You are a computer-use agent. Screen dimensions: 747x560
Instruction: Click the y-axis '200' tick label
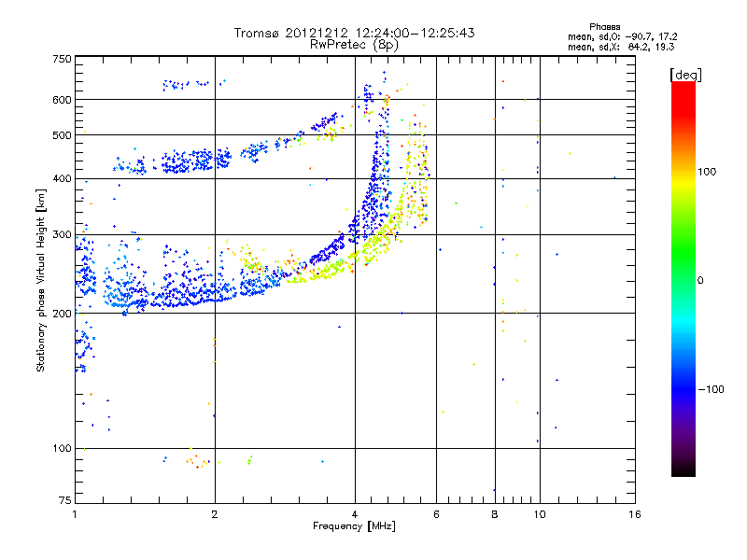(x=62, y=314)
